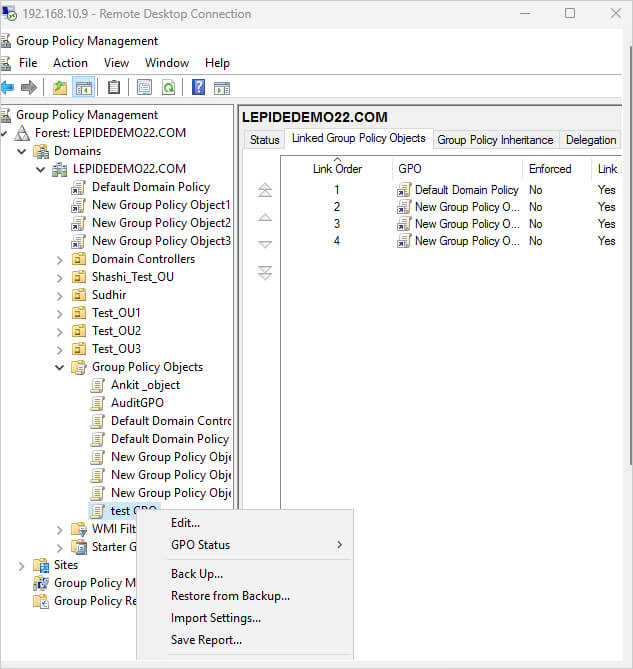Screen dimensions: 633x669
Task: Expand the WMI Filters node
Action: 60,530
